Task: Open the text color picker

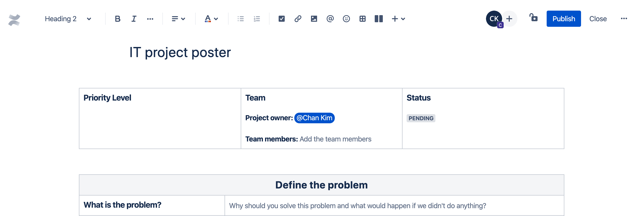Action: 211,19
